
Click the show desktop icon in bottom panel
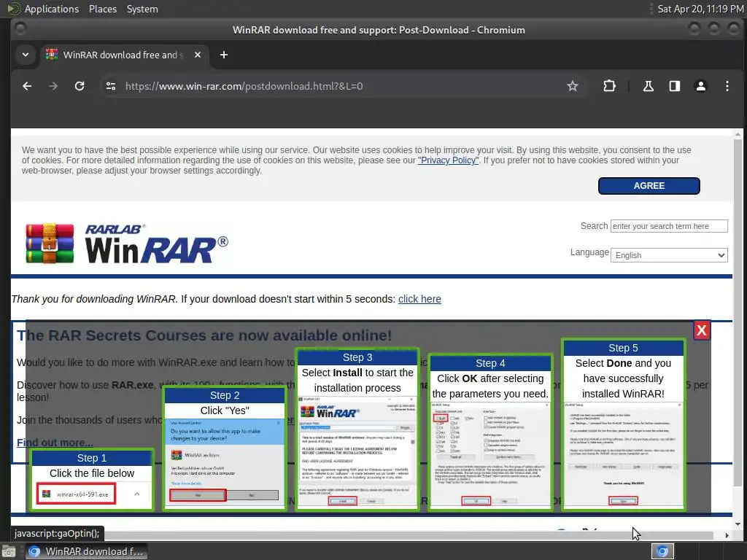point(9,552)
